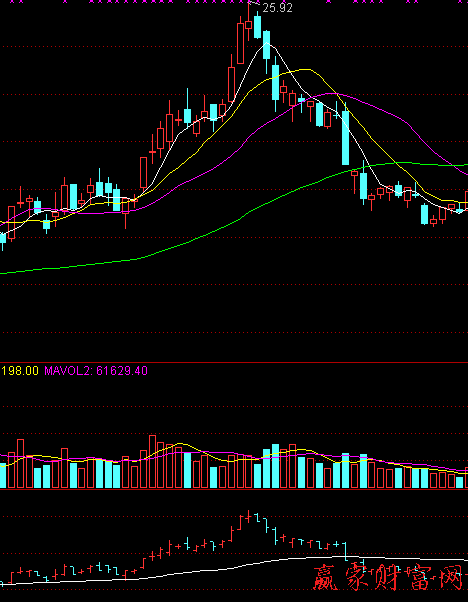Click the yellow 198.00 volume value

coord(20,371)
